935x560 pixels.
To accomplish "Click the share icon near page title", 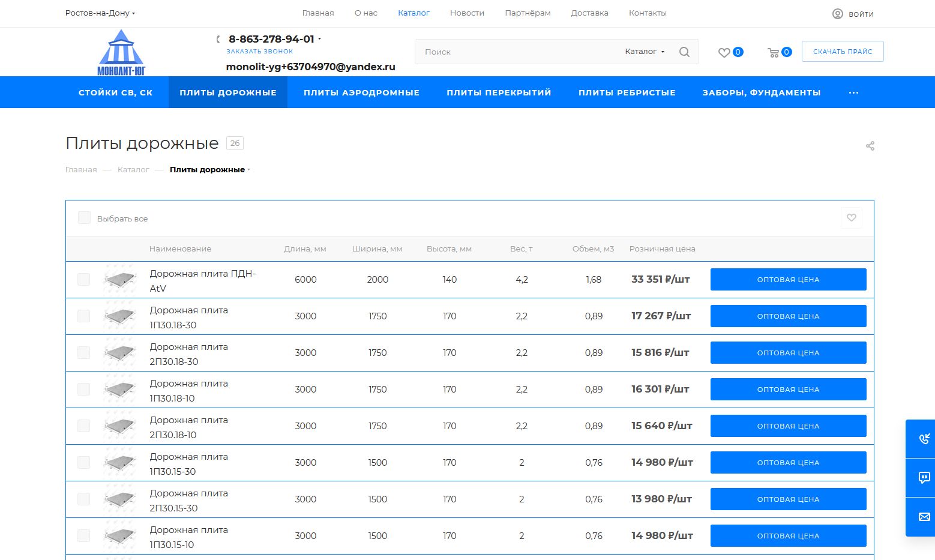I will [870, 146].
